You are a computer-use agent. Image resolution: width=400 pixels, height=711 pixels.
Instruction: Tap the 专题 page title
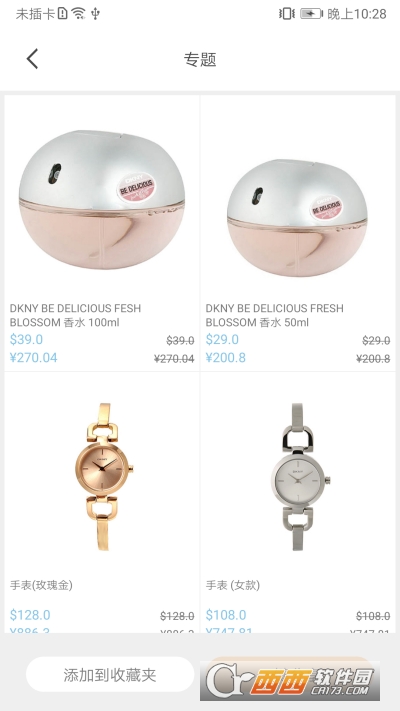pyautogui.click(x=200, y=59)
